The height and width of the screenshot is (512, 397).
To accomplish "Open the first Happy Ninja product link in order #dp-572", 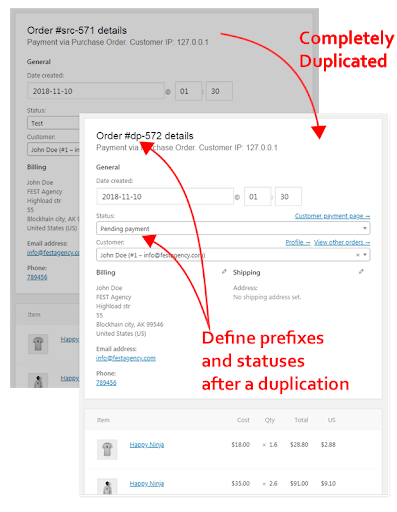I will [x=147, y=445].
